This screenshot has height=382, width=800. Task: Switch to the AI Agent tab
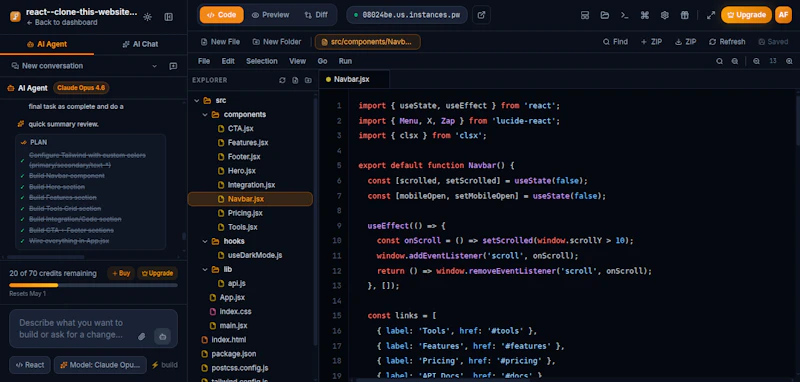tap(47, 44)
